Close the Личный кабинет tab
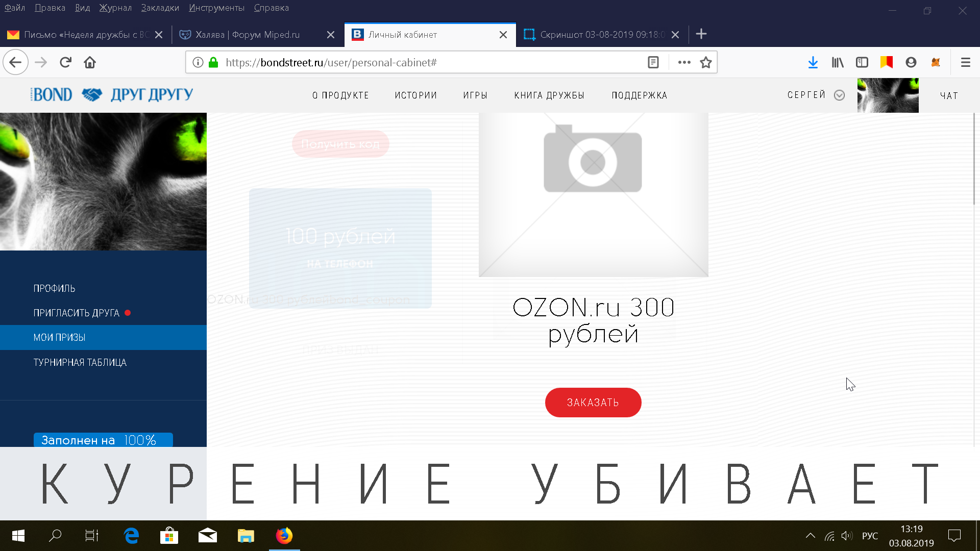The image size is (980, 551). pyautogui.click(x=503, y=35)
